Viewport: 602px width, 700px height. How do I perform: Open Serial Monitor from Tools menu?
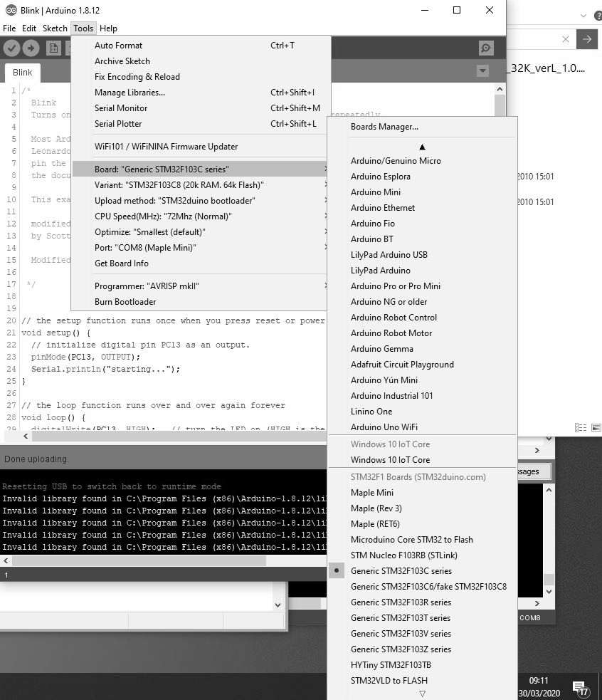tap(199, 108)
